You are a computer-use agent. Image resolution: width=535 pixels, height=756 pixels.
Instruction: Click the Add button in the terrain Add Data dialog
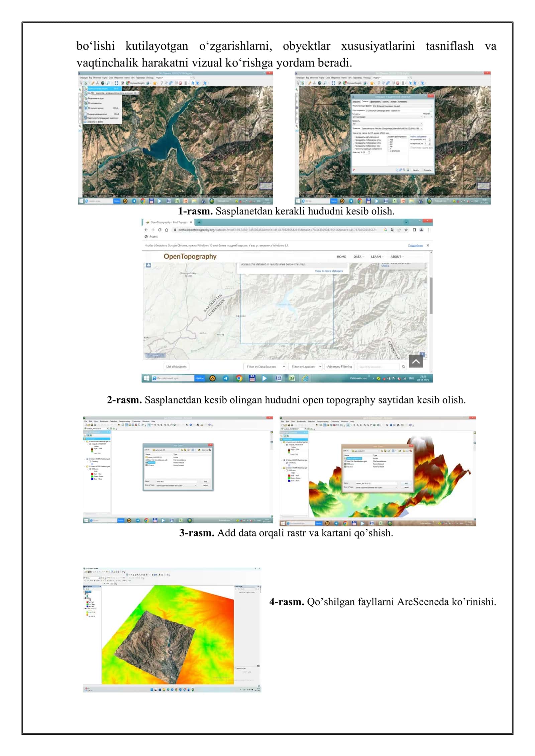tap(406, 483)
